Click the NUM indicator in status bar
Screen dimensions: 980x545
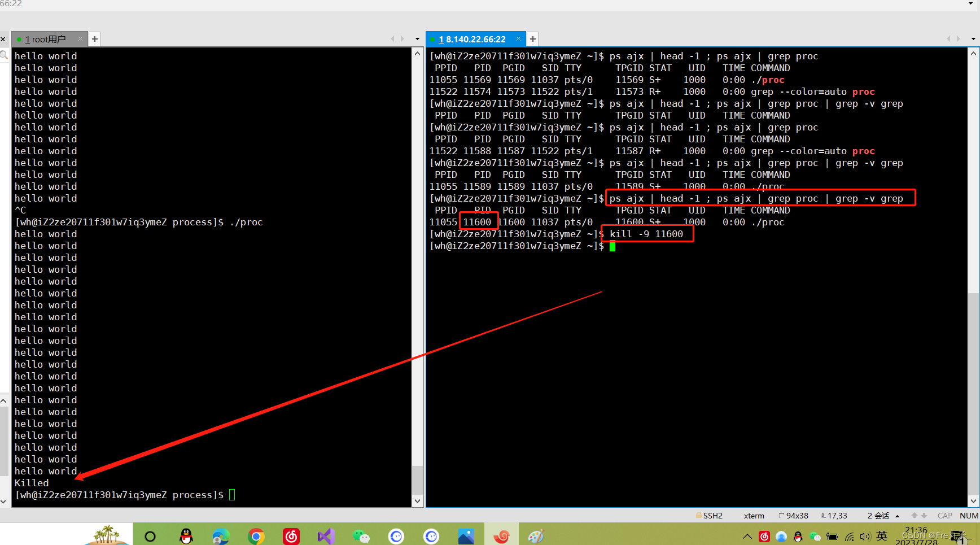coord(969,516)
